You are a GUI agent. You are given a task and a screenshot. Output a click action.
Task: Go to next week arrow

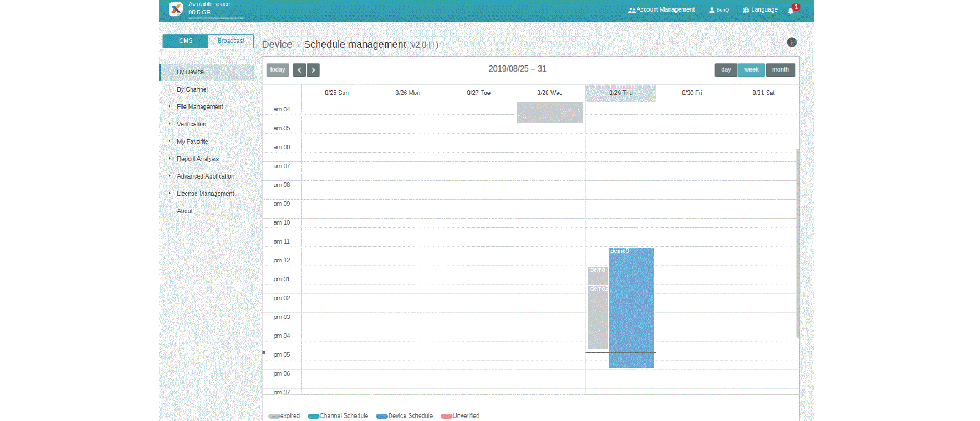click(313, 70)
